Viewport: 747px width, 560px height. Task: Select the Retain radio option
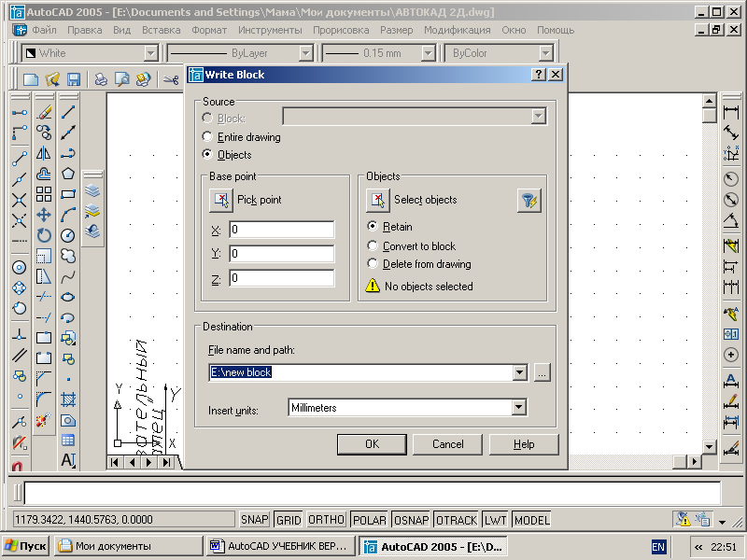[x=373, y=226]
